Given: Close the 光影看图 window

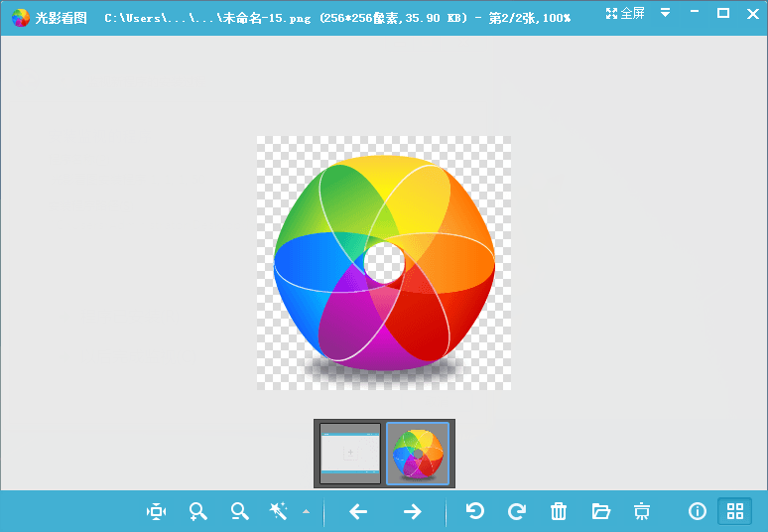Looking at the screenshot, I should [753, 14].
